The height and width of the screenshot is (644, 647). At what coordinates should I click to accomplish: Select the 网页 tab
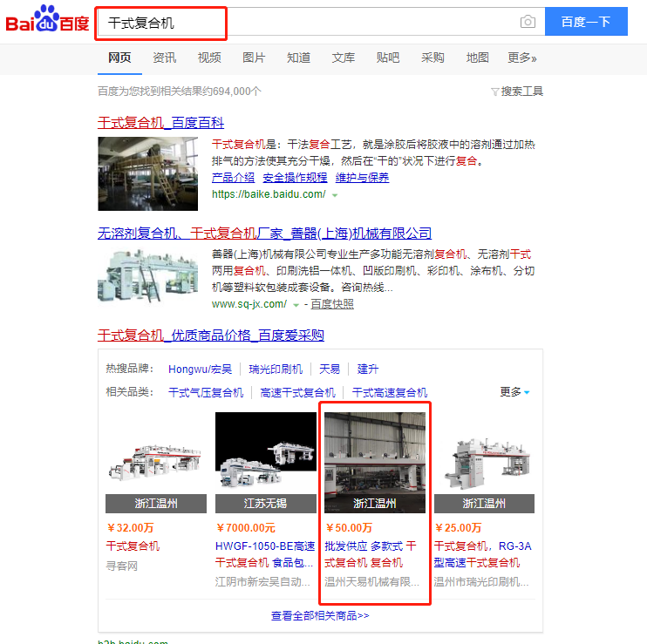click(119, 58)
